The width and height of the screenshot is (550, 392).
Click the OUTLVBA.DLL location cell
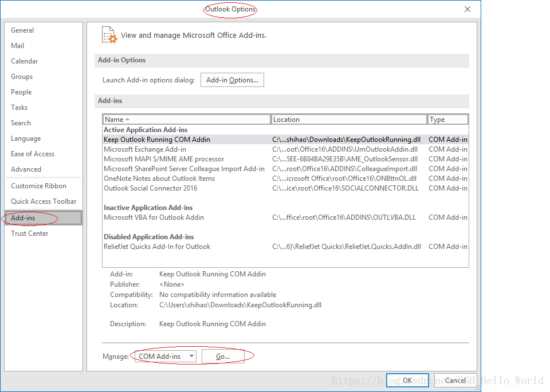344,217
